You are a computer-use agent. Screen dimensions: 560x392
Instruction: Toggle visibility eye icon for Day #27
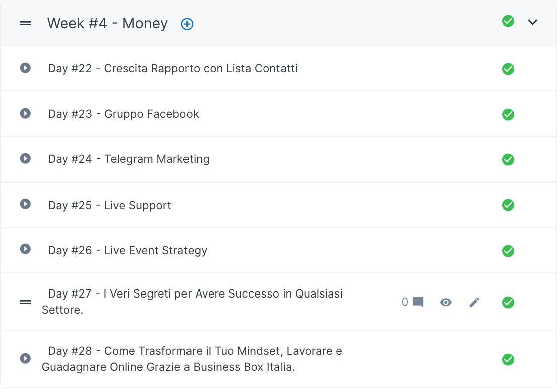coord(446,303)
